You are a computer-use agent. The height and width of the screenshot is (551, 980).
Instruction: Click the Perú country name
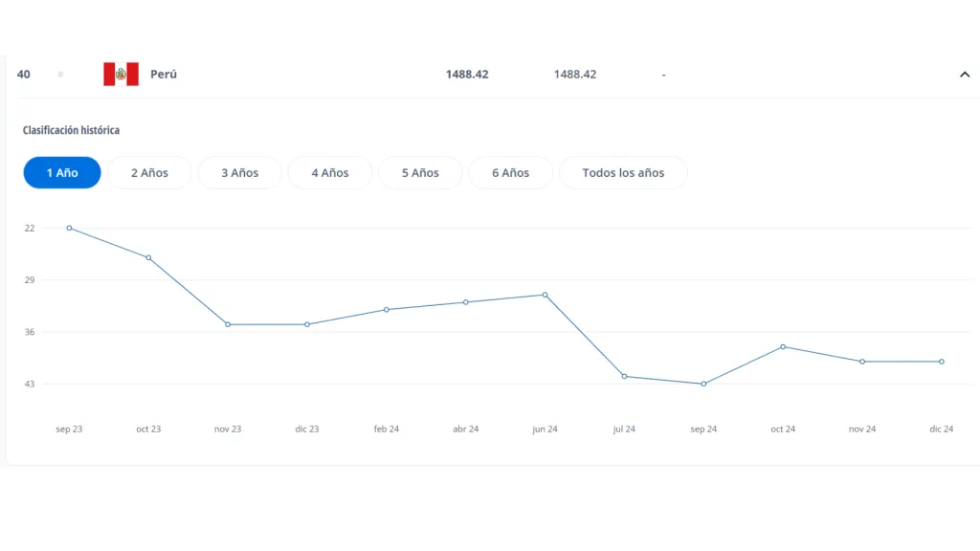click(164, 75)
